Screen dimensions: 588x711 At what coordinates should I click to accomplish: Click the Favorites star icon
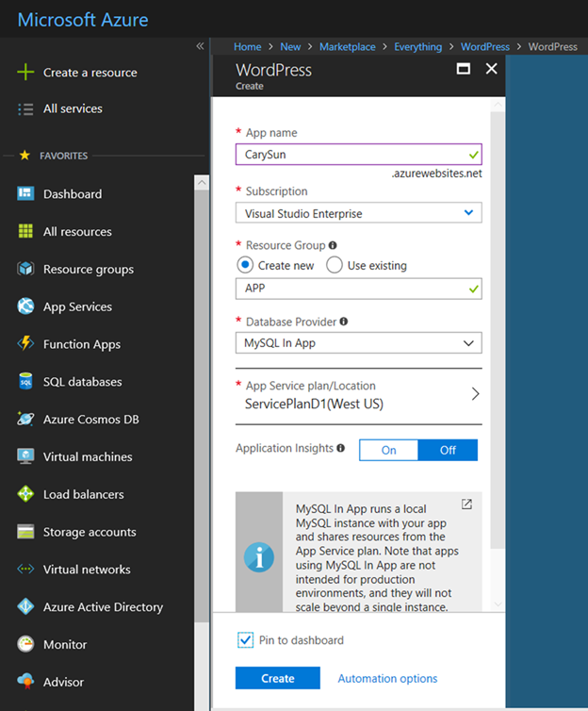pyautogui.click(x=24, y=156)
